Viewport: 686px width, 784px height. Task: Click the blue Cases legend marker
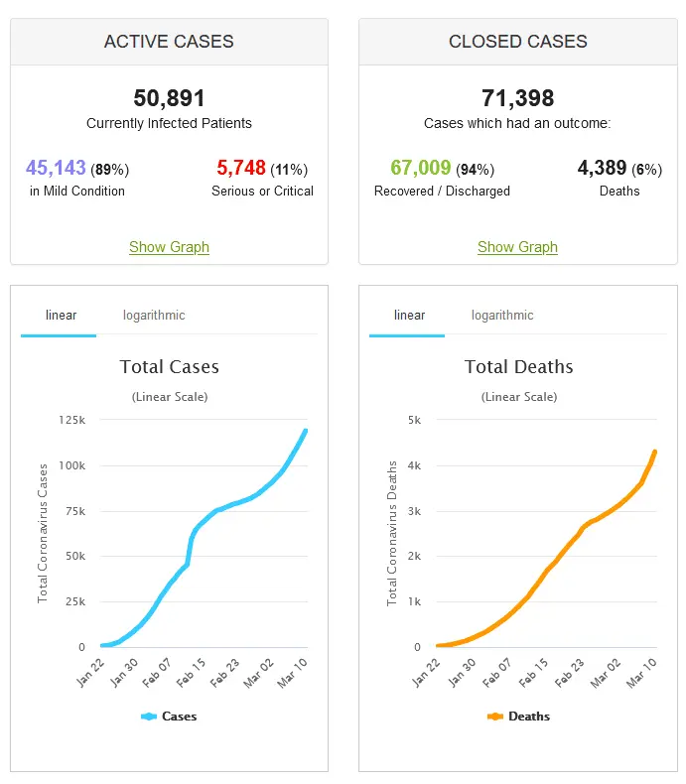(x=149, y=716)
